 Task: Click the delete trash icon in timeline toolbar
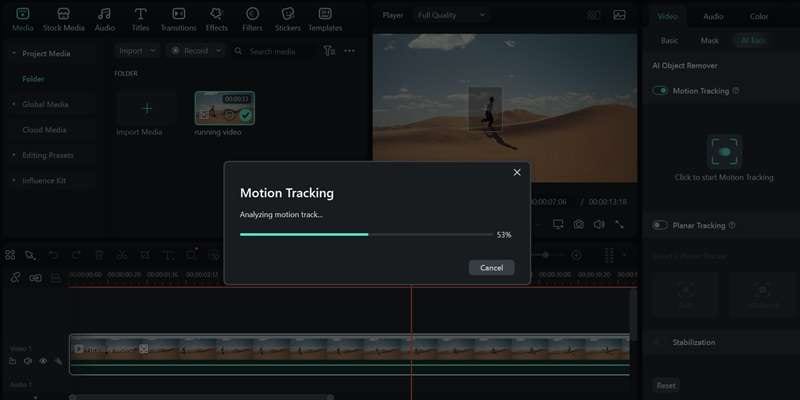[99, 255]
